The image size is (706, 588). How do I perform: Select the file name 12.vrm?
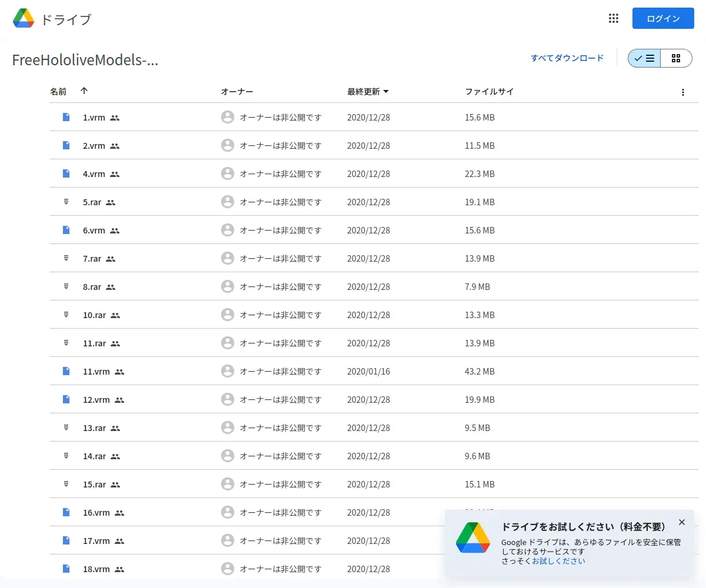(x=96, y=400)
